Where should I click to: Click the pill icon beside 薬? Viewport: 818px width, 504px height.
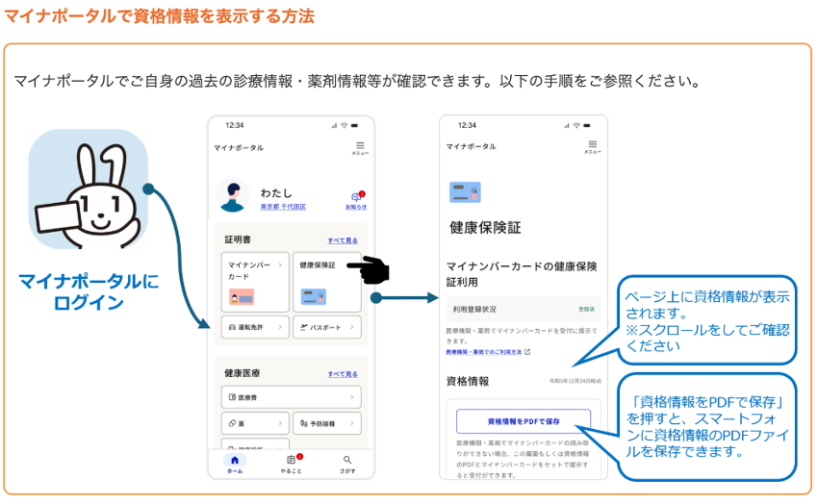click(x=232, y=423)
